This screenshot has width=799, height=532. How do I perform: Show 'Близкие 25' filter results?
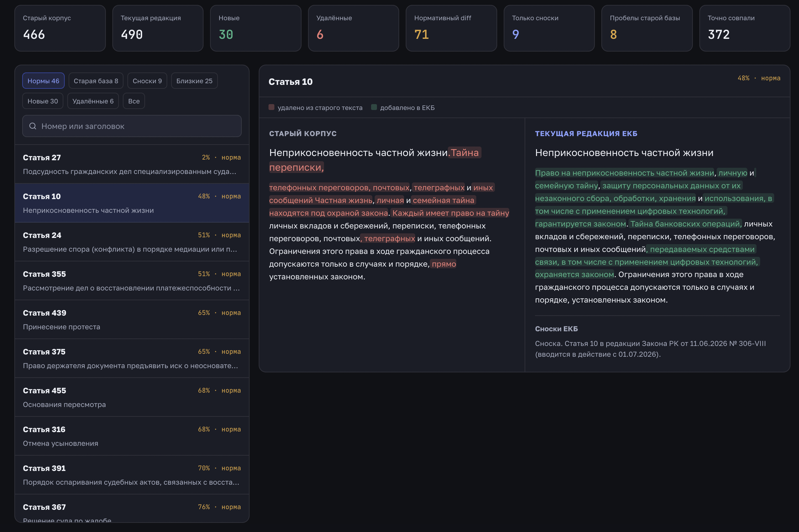point(194,81)
